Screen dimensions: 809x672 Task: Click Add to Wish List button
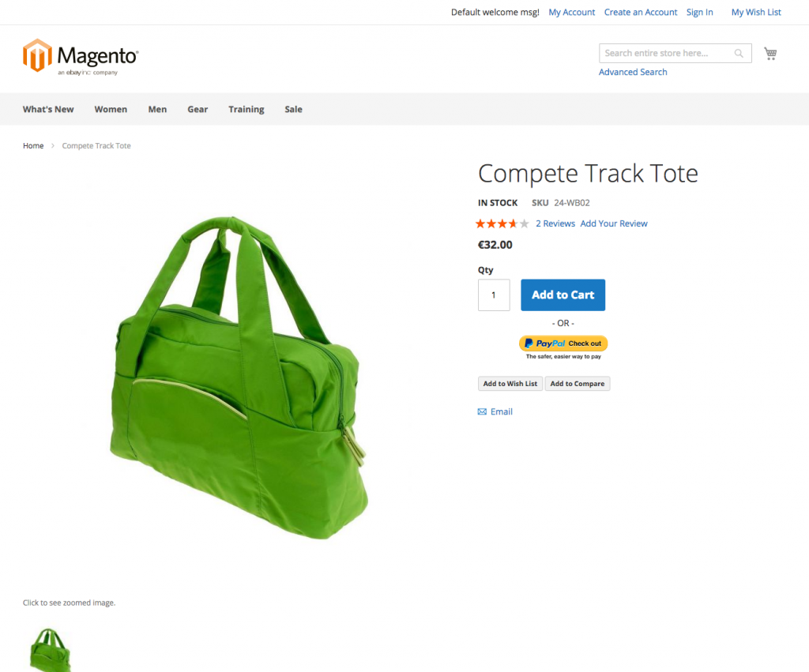(510, 384)
